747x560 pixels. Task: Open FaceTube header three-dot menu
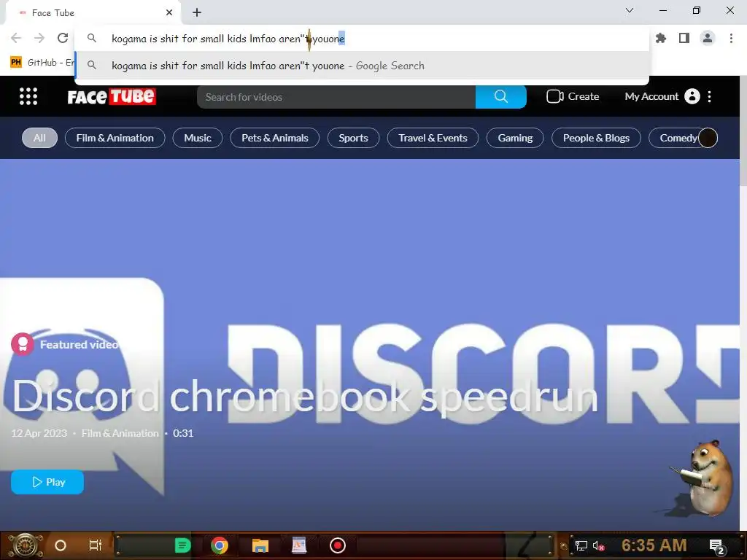pos(709,97)
